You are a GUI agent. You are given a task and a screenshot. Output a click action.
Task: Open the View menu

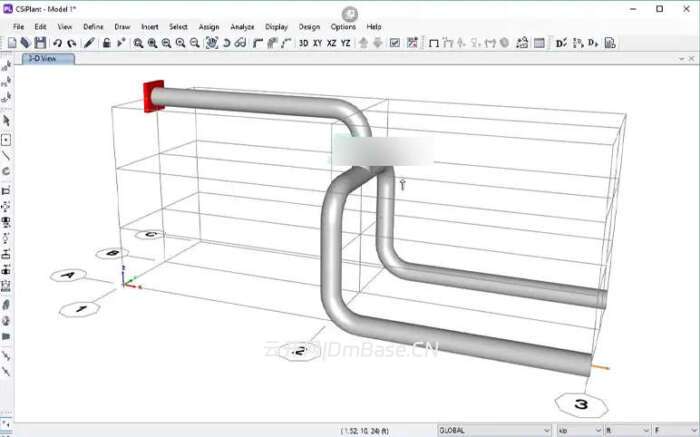[x=65, y=27]
